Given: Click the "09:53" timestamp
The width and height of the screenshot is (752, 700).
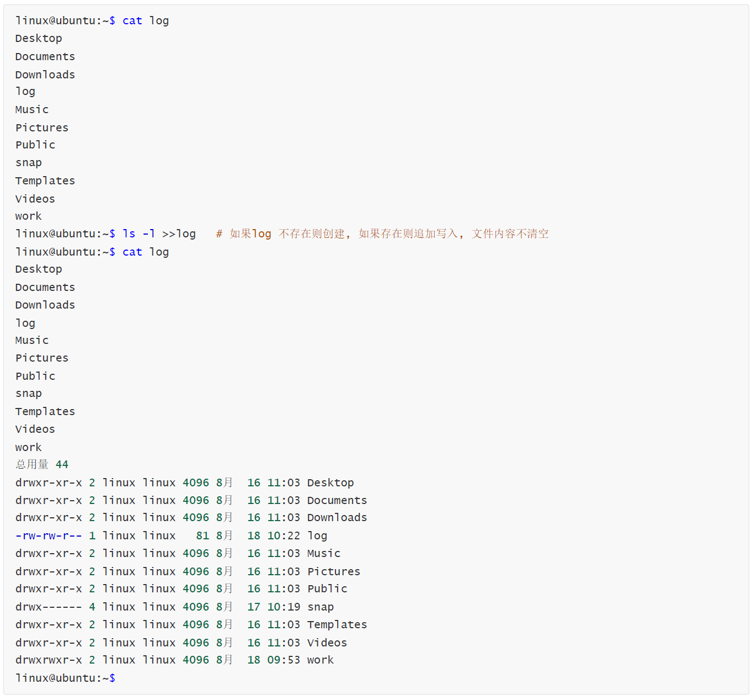Looking at the screenshot, I should 284,660.
